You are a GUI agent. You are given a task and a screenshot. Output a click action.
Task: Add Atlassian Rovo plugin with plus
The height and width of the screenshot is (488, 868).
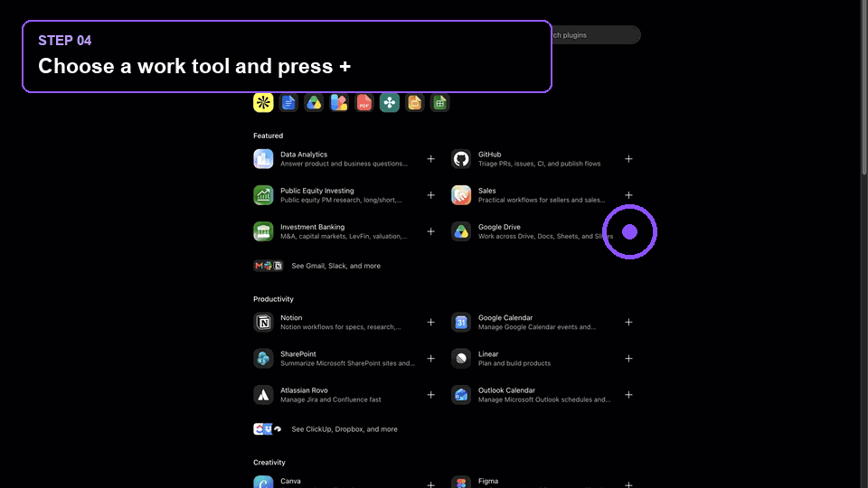tap(430, 395)
